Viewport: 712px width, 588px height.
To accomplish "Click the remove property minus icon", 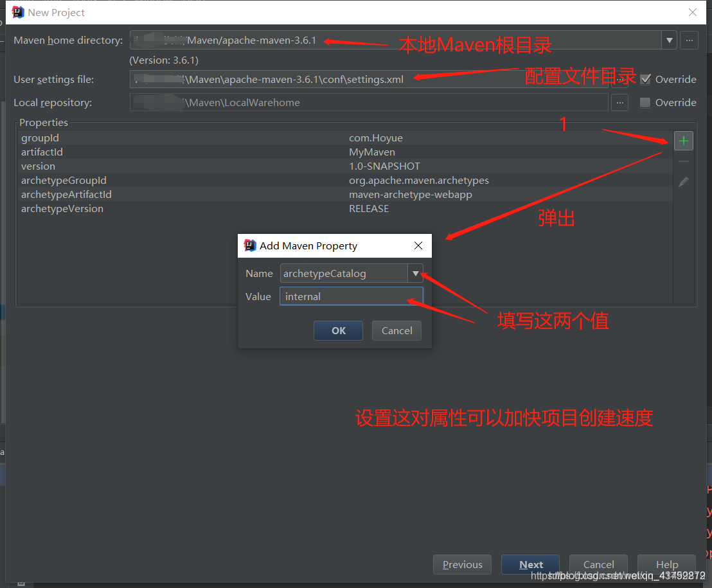I will click(x=683, y=161).
